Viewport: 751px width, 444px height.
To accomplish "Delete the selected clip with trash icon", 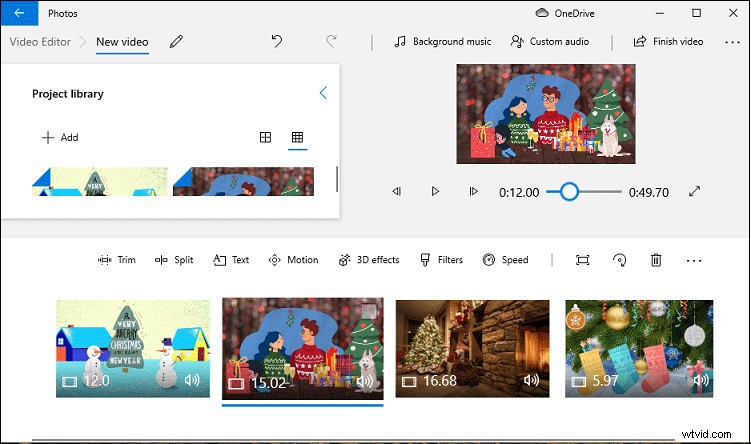I will [x=656, y=260].
